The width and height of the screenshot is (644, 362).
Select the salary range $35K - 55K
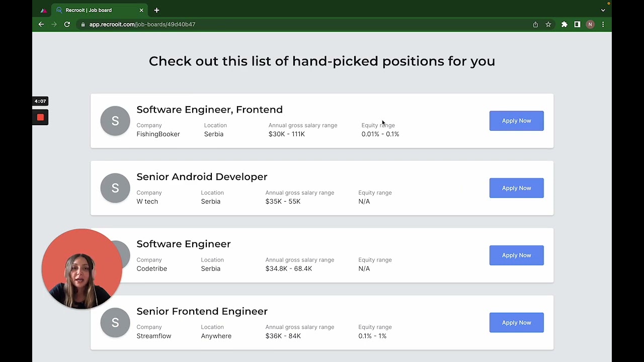click(283, 202)
